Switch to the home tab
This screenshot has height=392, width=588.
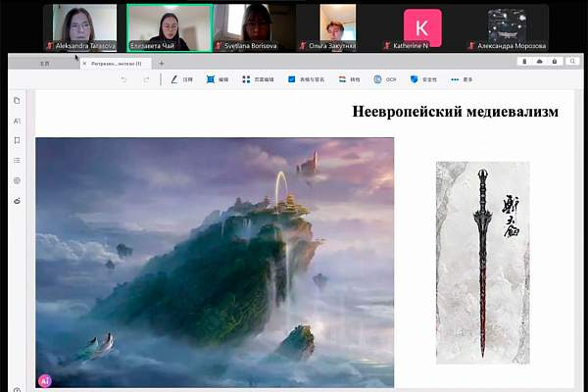44,64
